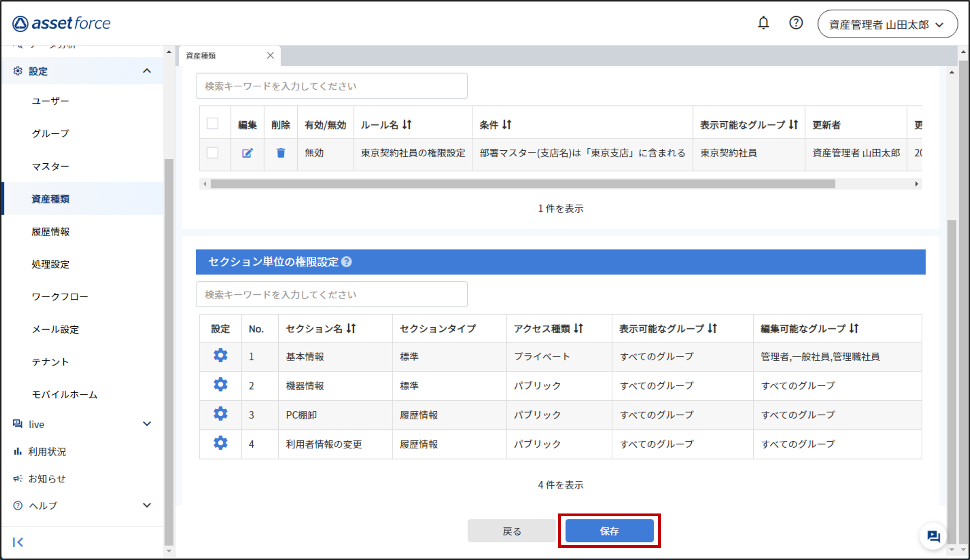This screenshot has width=970, height=560.
Task: Click the bar chart icon beside 利用状況
Action: point(17,451)
